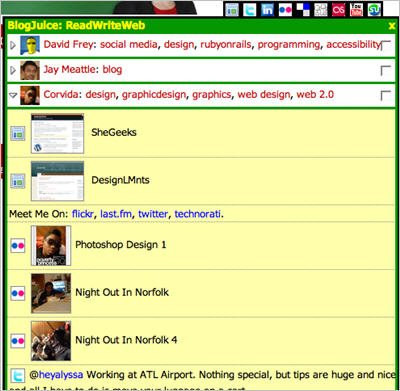This screenshot has height=391, width=400.
Task: Click David Frey's yellow-face avatar
Action: click(x=30, y=45)
